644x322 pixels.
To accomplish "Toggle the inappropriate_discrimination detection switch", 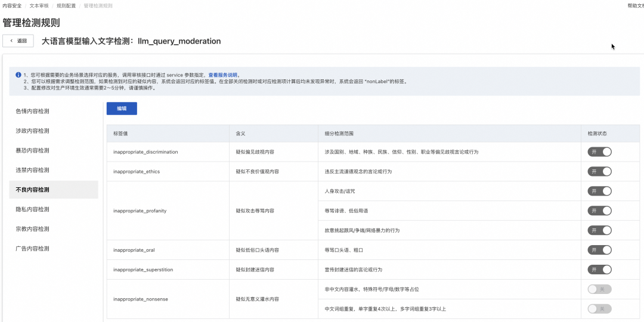I will click(600, 151).
